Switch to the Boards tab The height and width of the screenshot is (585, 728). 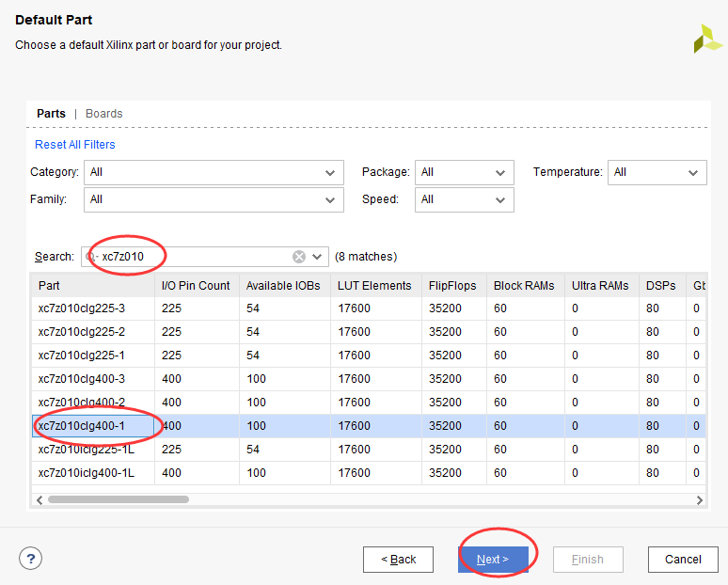coord(104,114)
